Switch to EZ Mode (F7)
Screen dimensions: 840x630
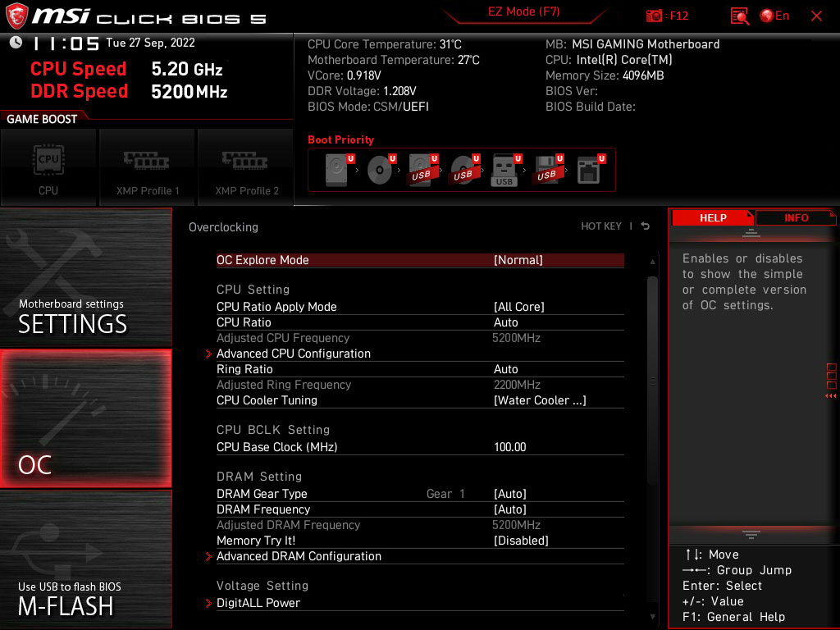523,12
